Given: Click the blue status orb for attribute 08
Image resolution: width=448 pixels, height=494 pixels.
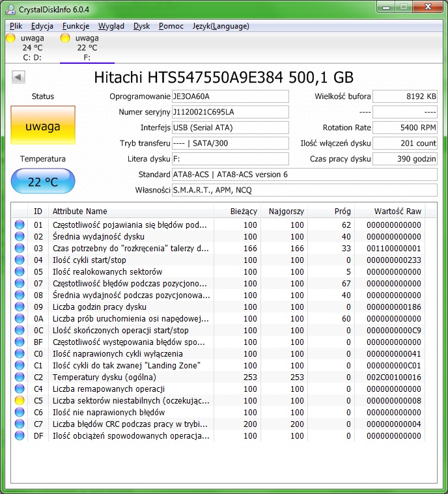Looking at the screenshot, I should (20, 295).
